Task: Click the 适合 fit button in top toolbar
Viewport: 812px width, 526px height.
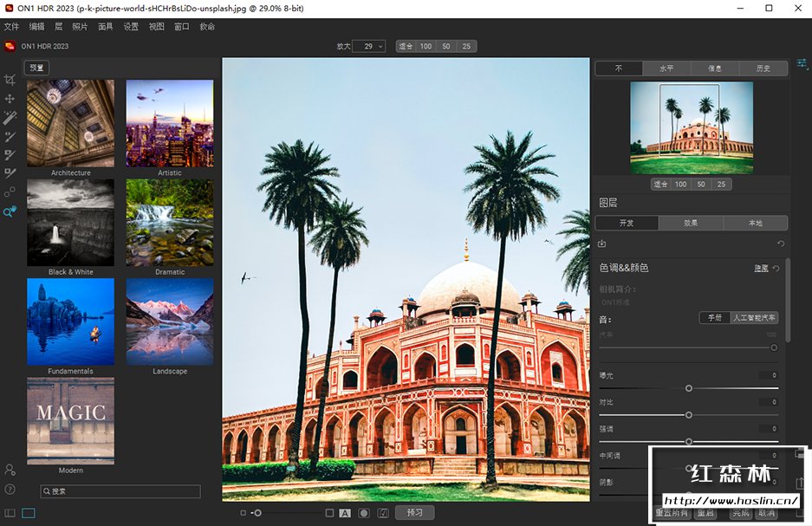Action: pyautogui.click(x=406, y=46)
